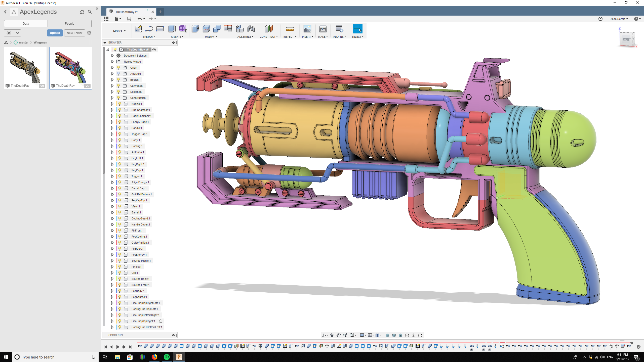Open the data panel filter dropdown arrow
Viewport: 644px width, 362px height.
coord(17,33)
